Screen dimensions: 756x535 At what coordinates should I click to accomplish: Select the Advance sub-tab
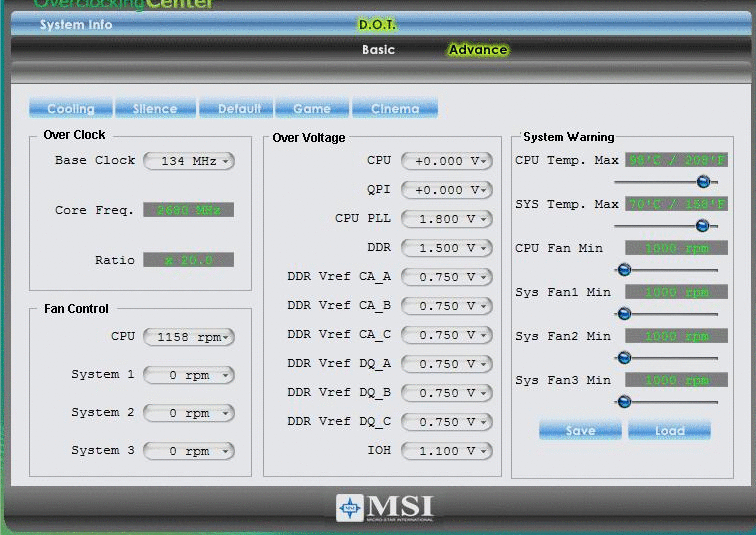(x=478, y=50)
